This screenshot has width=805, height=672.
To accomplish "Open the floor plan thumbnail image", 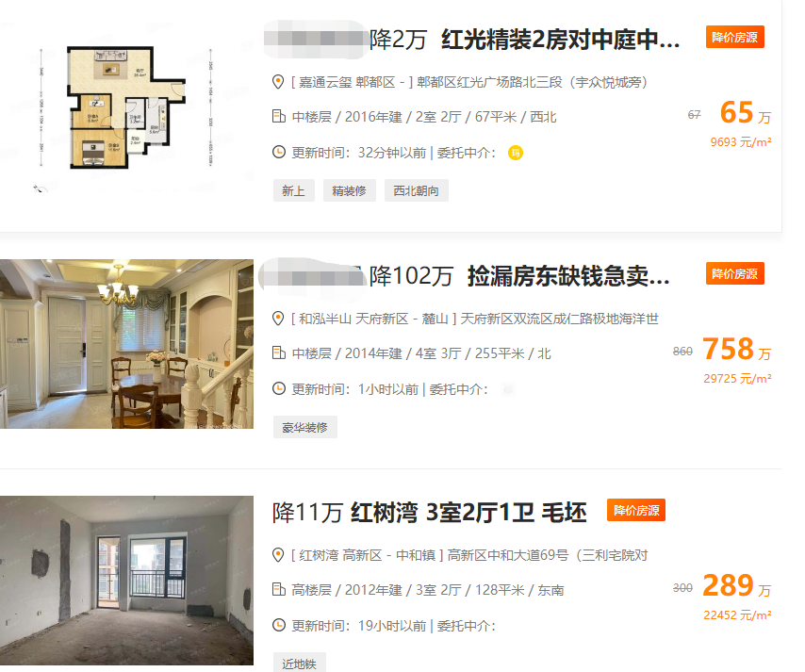I will tap(127, 112).
